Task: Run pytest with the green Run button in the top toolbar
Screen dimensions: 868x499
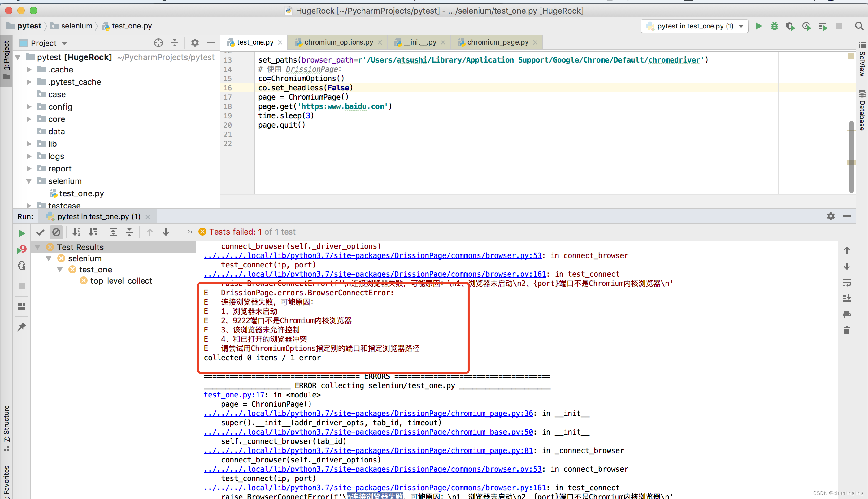Action: tap(758, 26)
